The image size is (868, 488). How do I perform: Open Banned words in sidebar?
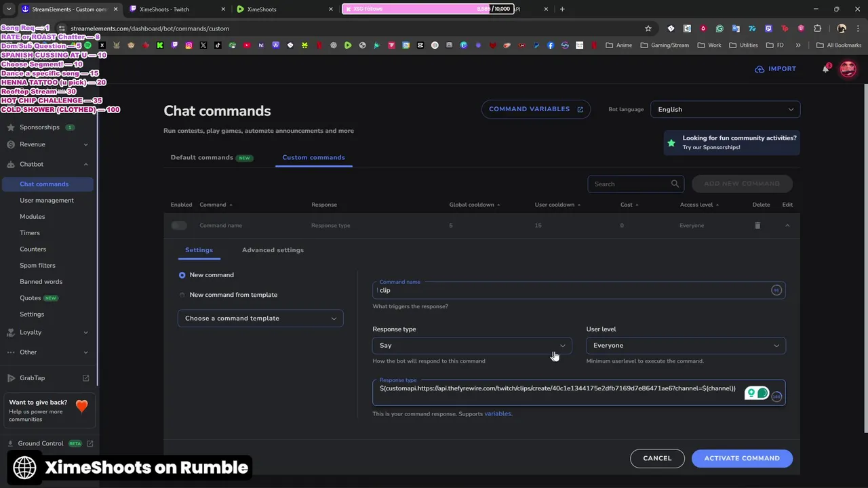coord(41,282)
